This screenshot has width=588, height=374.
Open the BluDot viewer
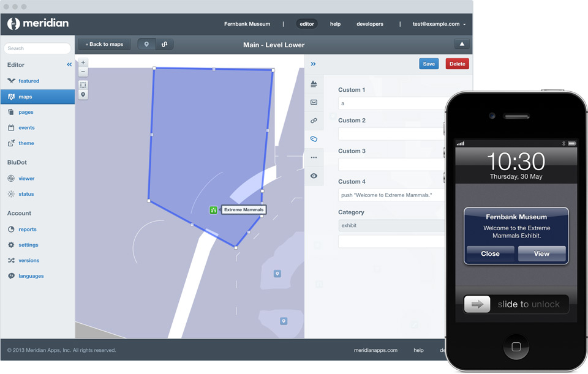pos(26,178)
